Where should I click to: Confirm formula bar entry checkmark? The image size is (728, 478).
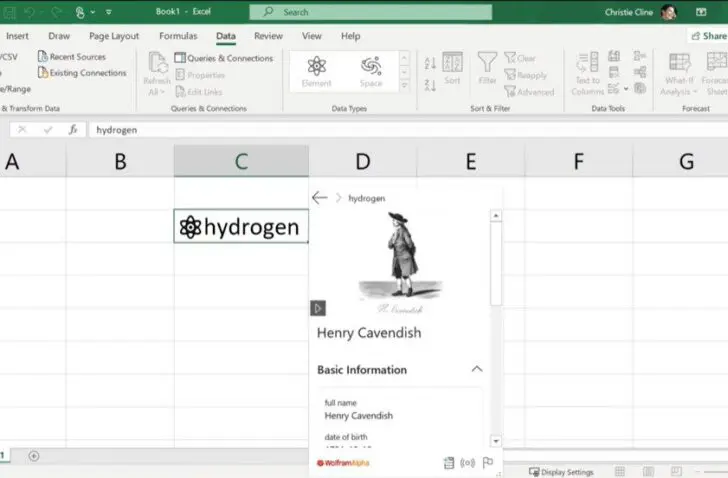coord(48,129)
